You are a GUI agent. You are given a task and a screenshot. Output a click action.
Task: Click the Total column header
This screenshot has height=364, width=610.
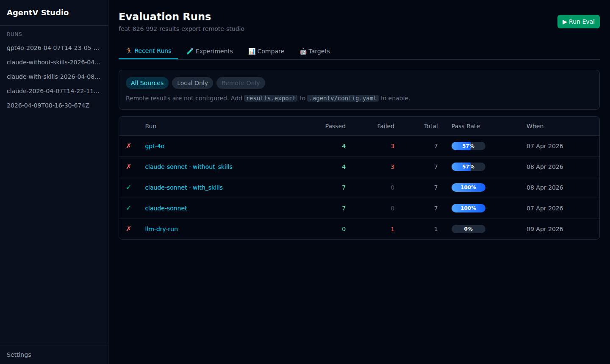tap(431, 126)
